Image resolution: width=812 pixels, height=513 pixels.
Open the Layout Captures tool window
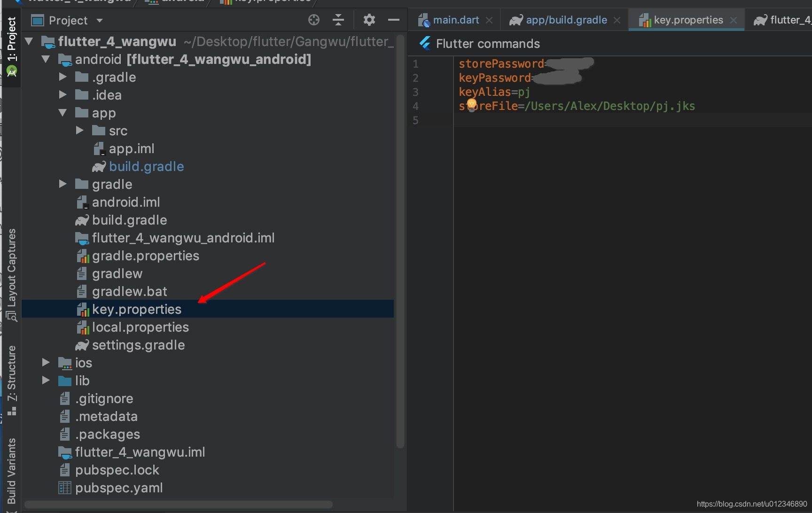[11, 275]
